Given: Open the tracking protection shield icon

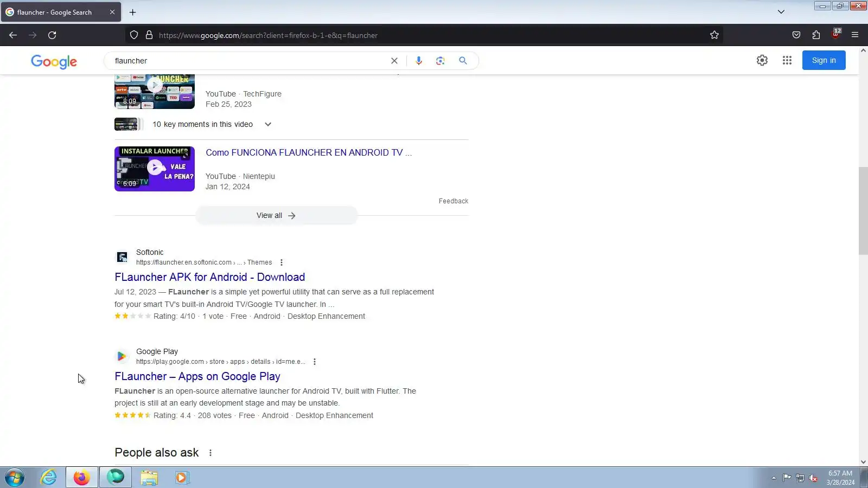Looking at the screenshot, I should (x=134, y=35).
